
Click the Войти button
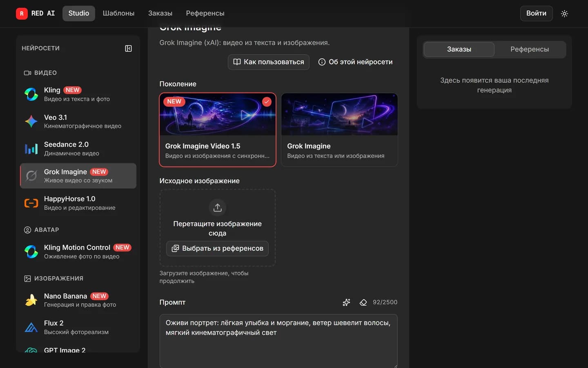(x=536, y=13)
